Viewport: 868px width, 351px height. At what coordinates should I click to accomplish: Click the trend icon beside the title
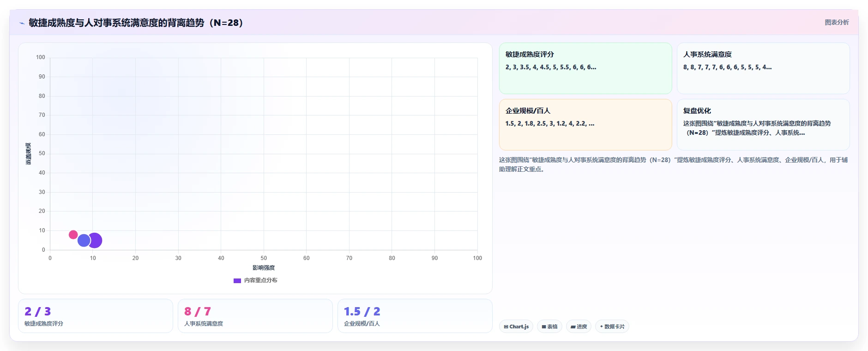click(22, 23)
